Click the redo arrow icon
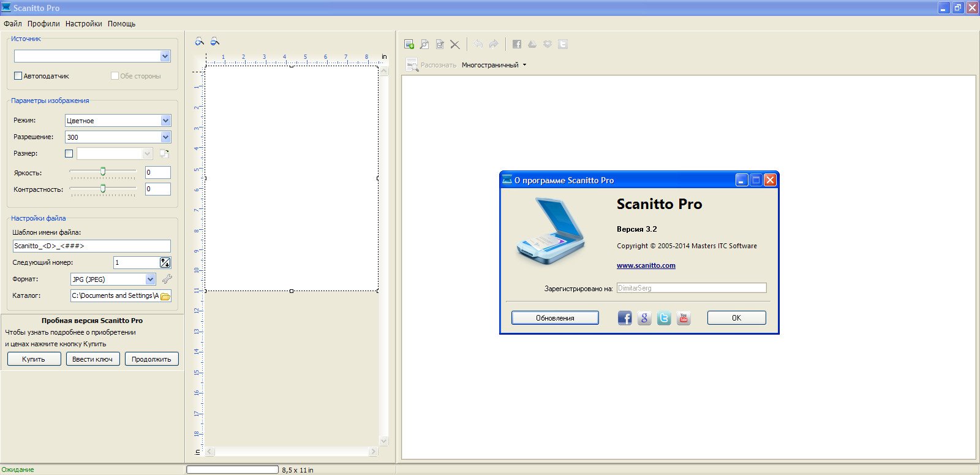The width and height of the screenshot is (980, 475). [494, 44]
